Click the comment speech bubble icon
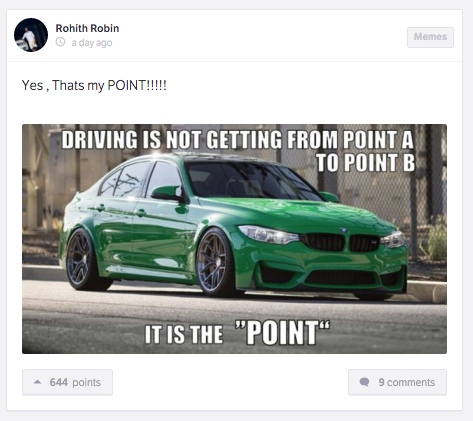 pyautogui.click(x=364, y=382)
